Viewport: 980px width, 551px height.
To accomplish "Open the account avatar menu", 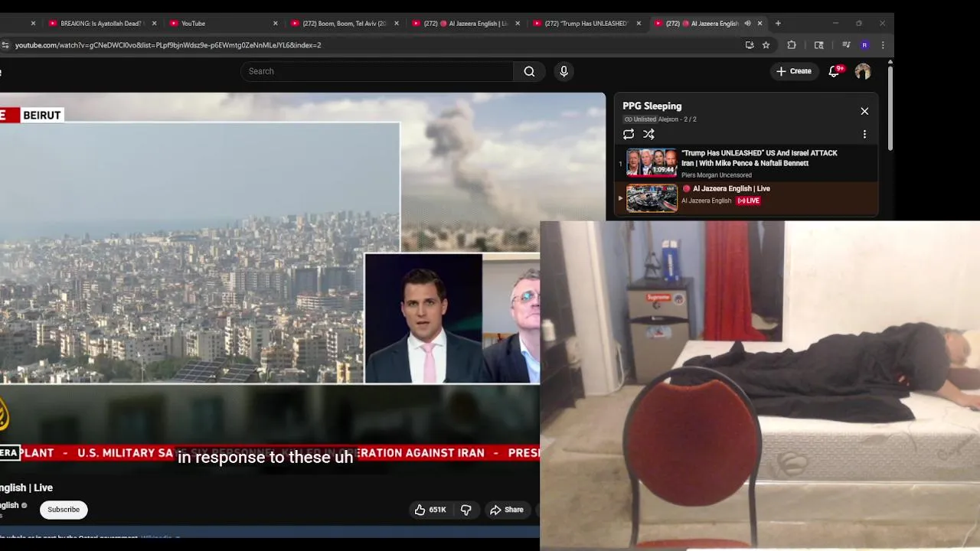I will [863, 71].
